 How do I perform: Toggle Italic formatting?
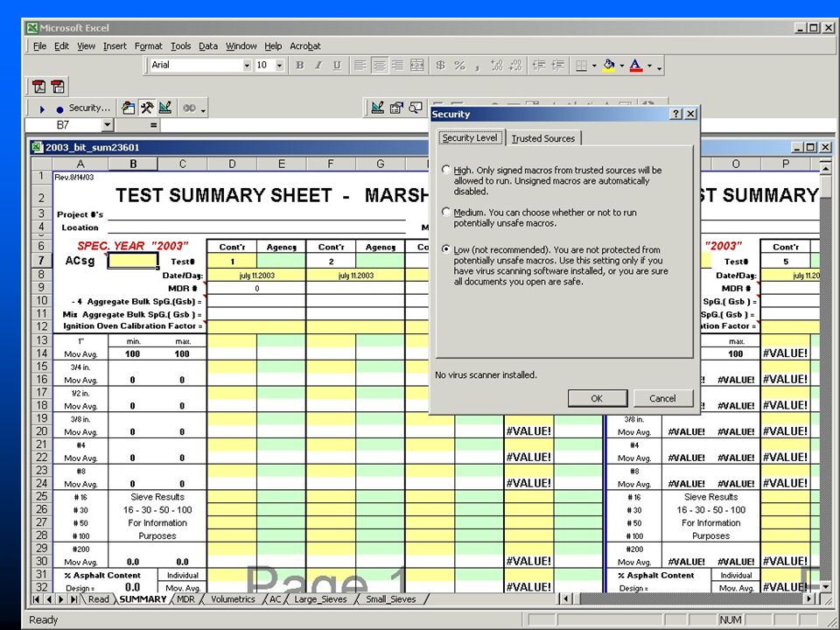(318, 66)
